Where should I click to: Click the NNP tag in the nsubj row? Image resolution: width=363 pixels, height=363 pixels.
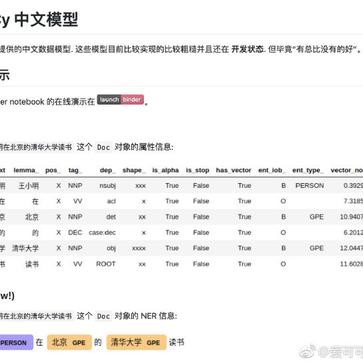click(75, 186)
